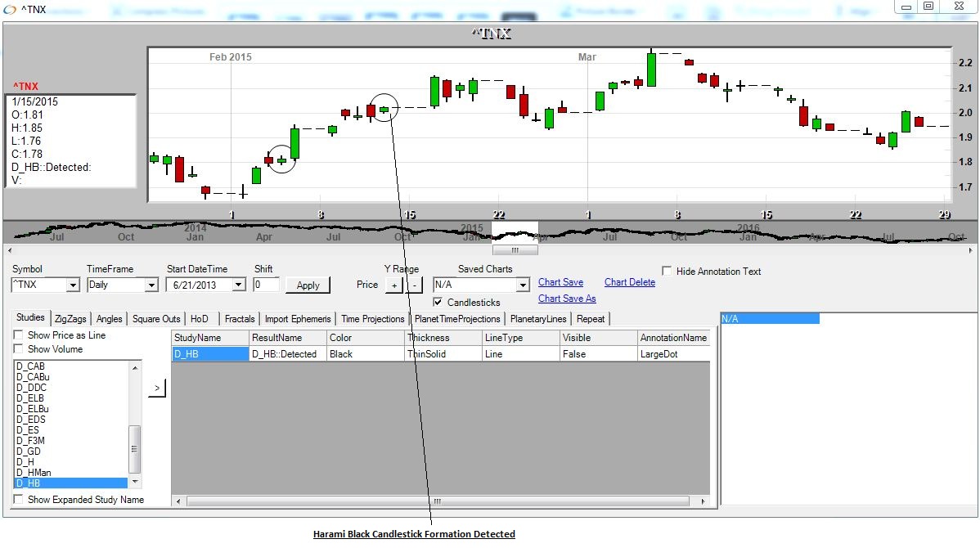The height and width of the screenshot is (548, 980).
Task: Toggle Hide Annotation Text checkbox
Action: pos(668,272)
